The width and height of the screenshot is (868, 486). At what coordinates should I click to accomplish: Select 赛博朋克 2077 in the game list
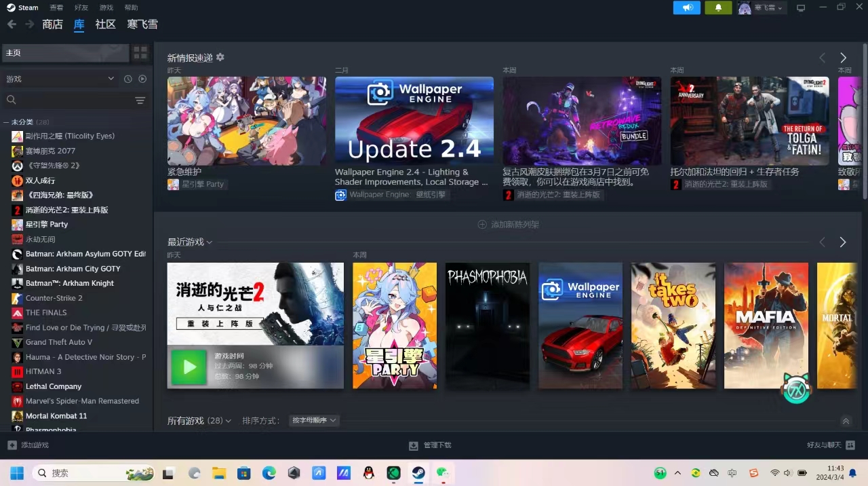(x=50, y=151)
